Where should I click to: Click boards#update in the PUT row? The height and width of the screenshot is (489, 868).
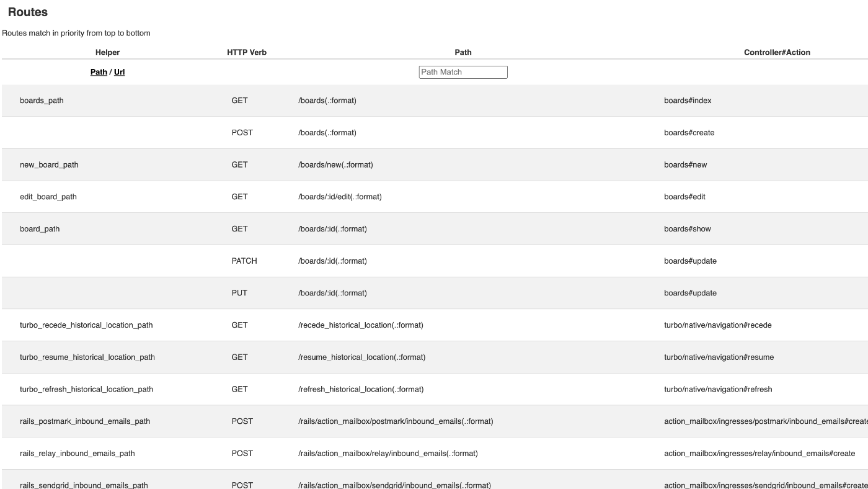pyautogui.click(x=690, y=293)
